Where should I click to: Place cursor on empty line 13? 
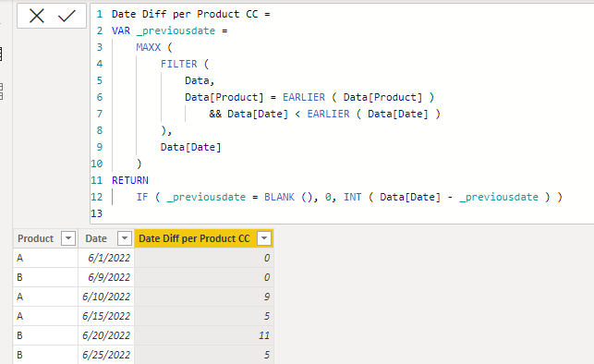341,213
